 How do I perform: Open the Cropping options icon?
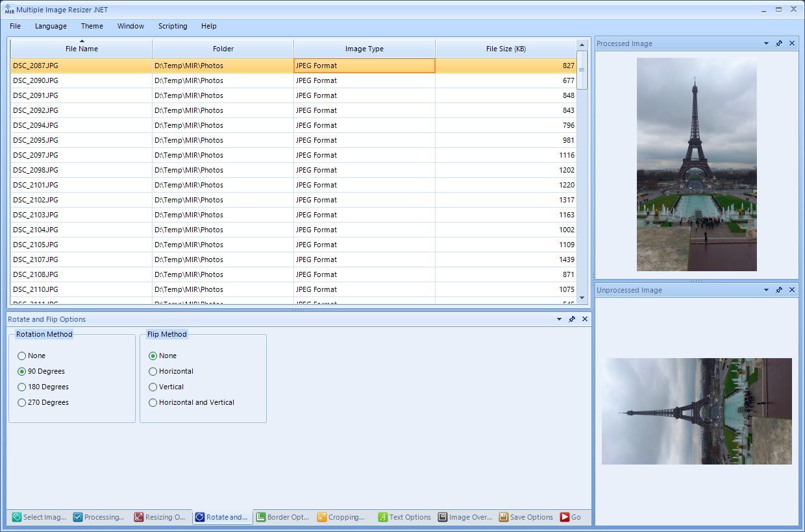(321, 517)
